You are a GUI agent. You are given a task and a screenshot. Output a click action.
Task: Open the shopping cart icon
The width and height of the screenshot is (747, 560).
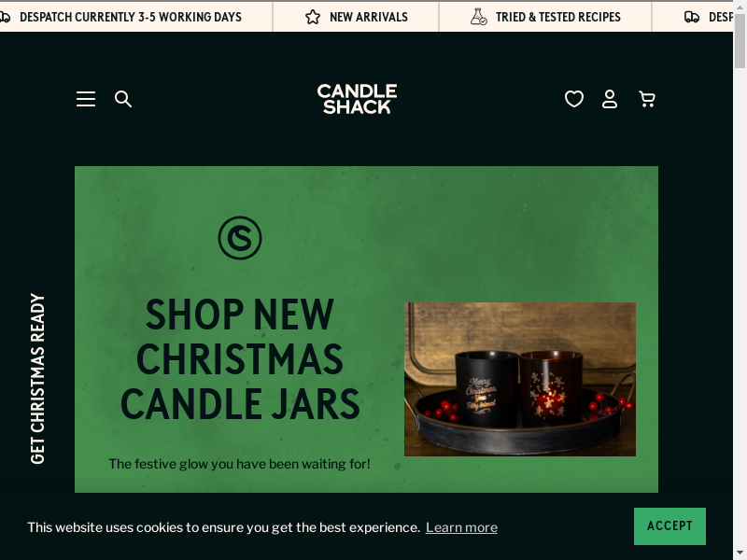coord(647,99)
